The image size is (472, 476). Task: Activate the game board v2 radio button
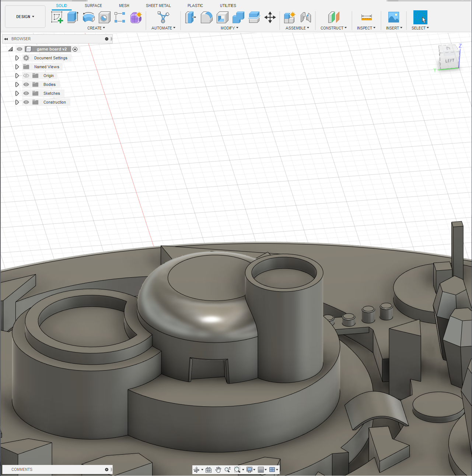coord(75,49)
